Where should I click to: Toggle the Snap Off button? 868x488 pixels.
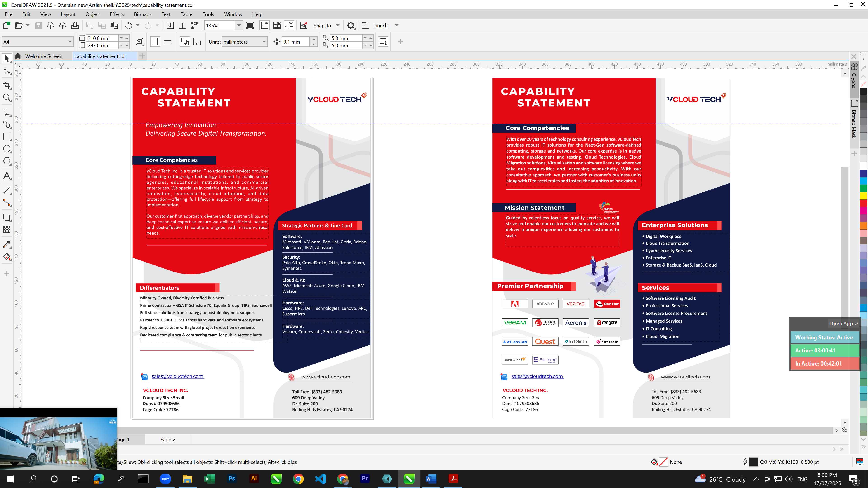304,25
